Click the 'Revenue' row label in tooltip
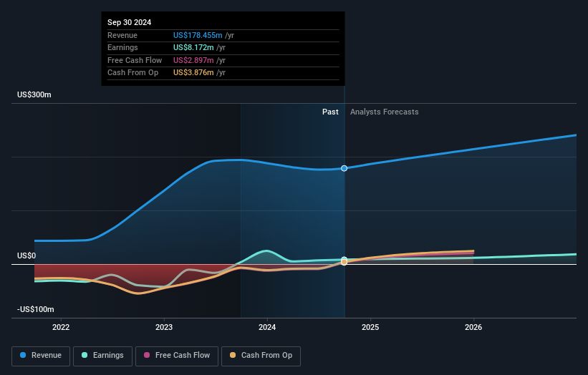Viewport: 588px width, 375px height. pyautogui.click(x=122, y=35)
